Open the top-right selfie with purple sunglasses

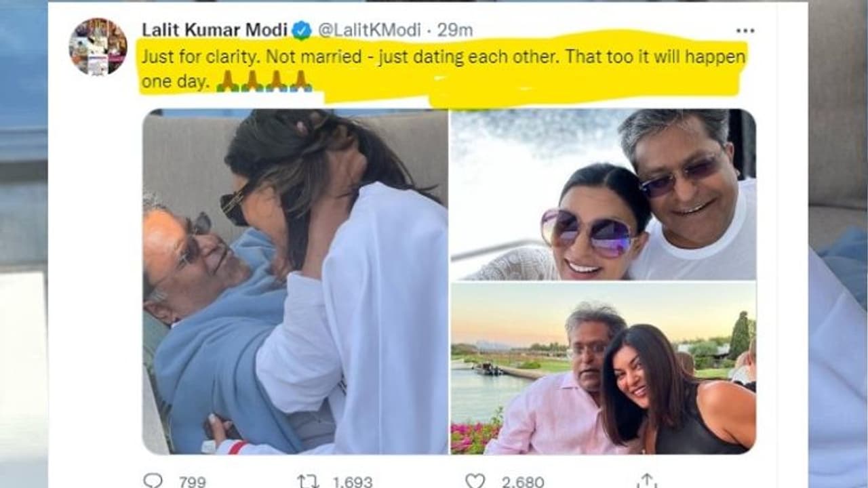click(603, 195)
